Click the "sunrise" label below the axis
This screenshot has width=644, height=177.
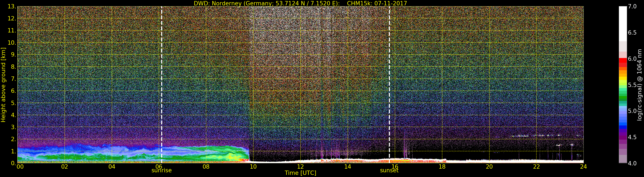(162, 171)
